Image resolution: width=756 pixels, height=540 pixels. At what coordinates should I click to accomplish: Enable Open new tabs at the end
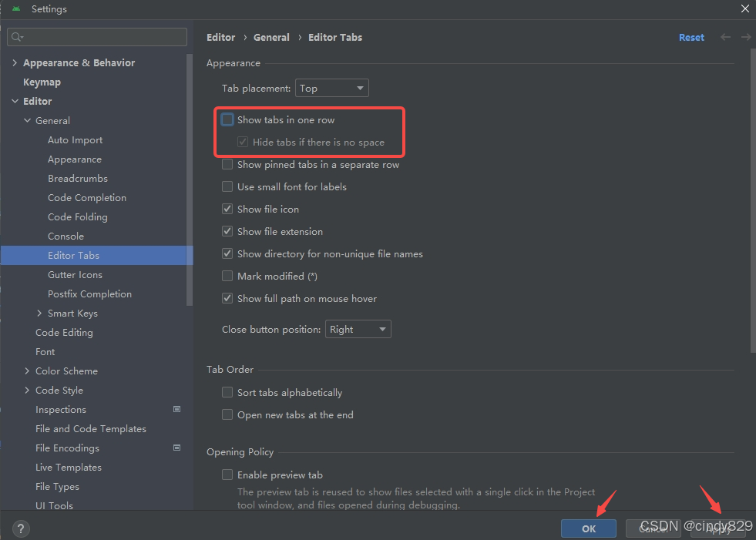(x=227, y=414)
